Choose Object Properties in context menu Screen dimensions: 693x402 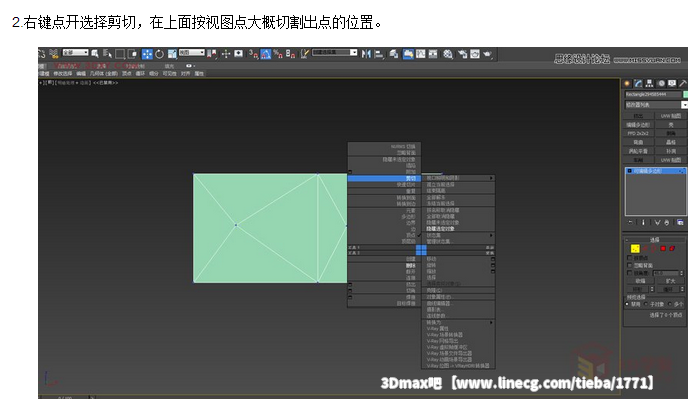[x=439, y=296]
